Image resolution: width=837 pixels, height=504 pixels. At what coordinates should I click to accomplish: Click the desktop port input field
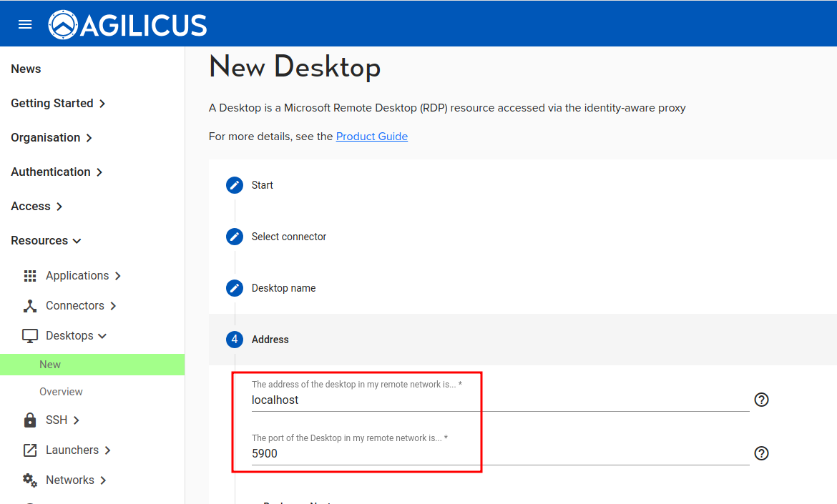coord(499,454)
